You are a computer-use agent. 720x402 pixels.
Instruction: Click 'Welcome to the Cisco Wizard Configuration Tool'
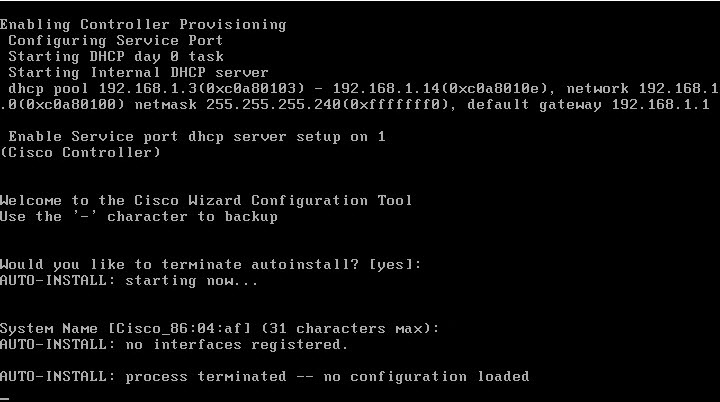coord(206,201)
